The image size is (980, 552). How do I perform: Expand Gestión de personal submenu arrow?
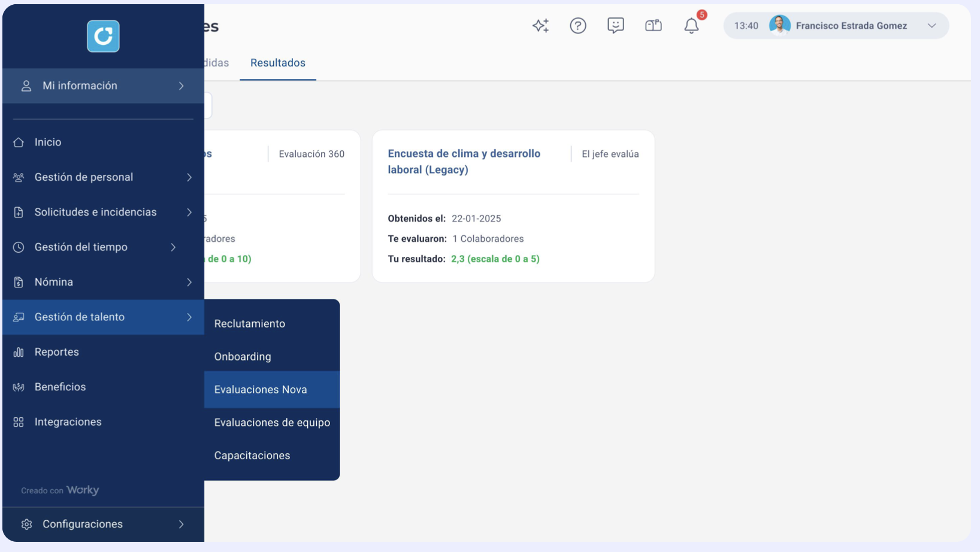(x=189, y=177)
